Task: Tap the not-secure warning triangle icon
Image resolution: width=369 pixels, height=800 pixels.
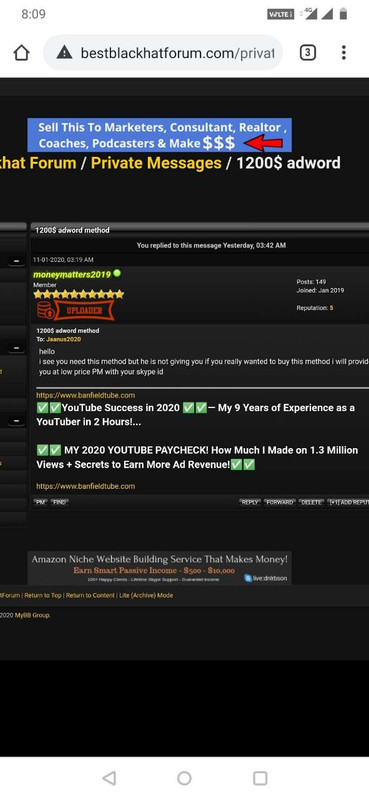Action: click(x=64, y=52)
